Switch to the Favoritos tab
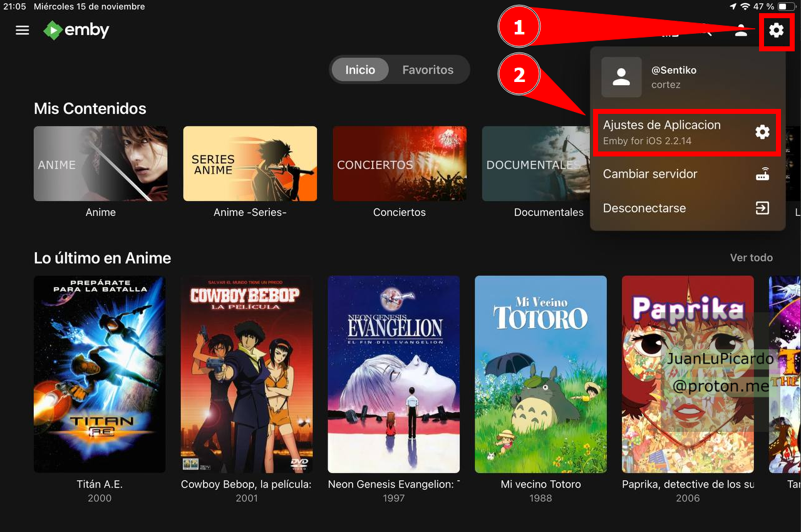801x532 pixels. tap(427, 69)
